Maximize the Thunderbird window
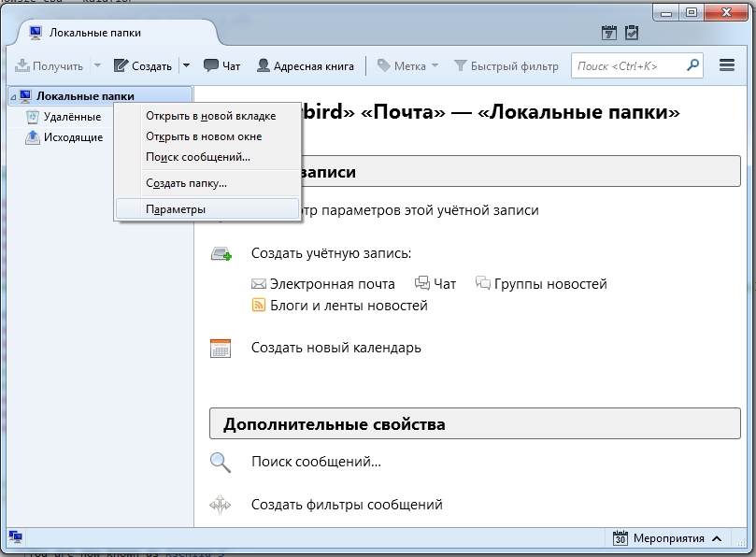Viewport: 756px width, 557px height. coord(692,12)
